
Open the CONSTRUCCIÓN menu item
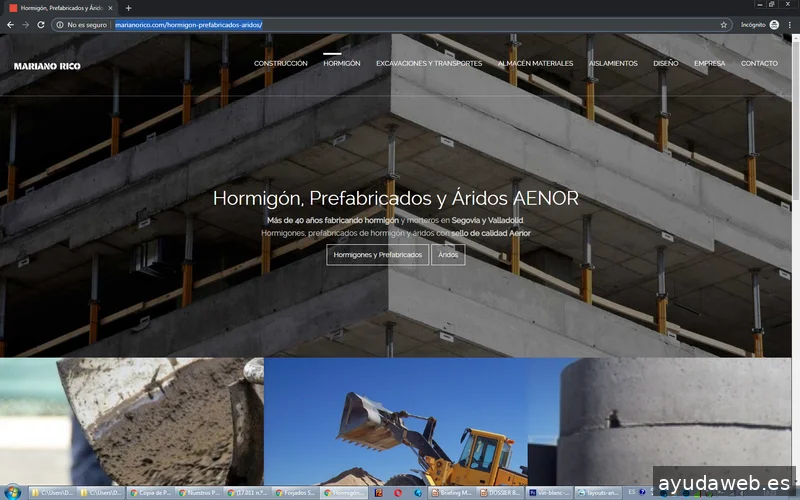pos(280,63)
